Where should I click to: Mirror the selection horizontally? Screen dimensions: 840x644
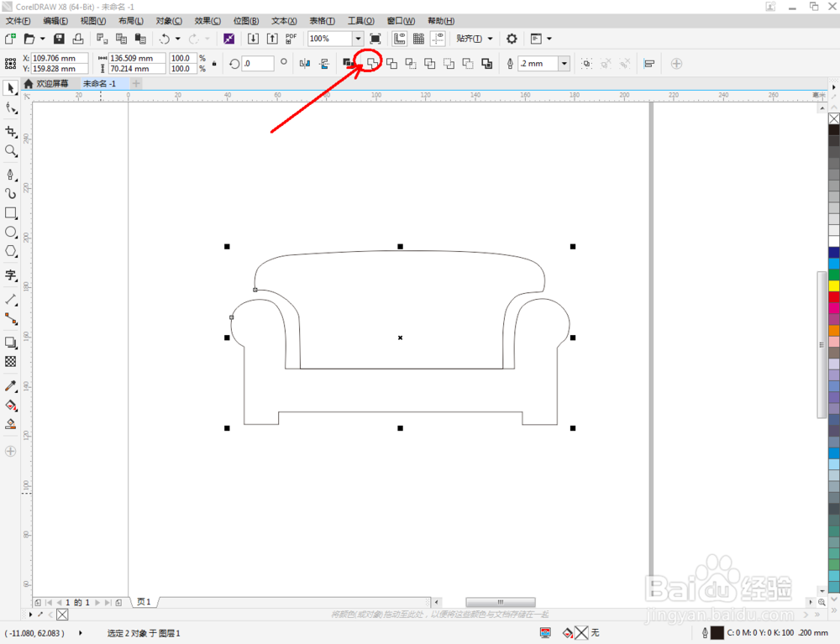click(x=305, y=64)
